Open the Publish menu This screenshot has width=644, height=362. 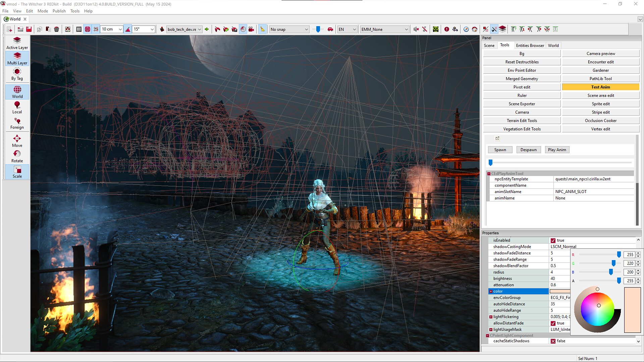[59, 11]
